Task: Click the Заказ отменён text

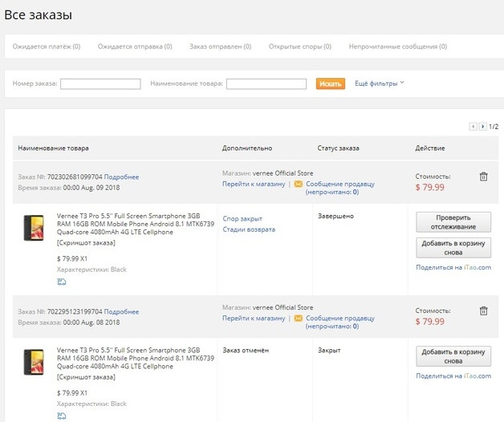Action: click(246, 351)
